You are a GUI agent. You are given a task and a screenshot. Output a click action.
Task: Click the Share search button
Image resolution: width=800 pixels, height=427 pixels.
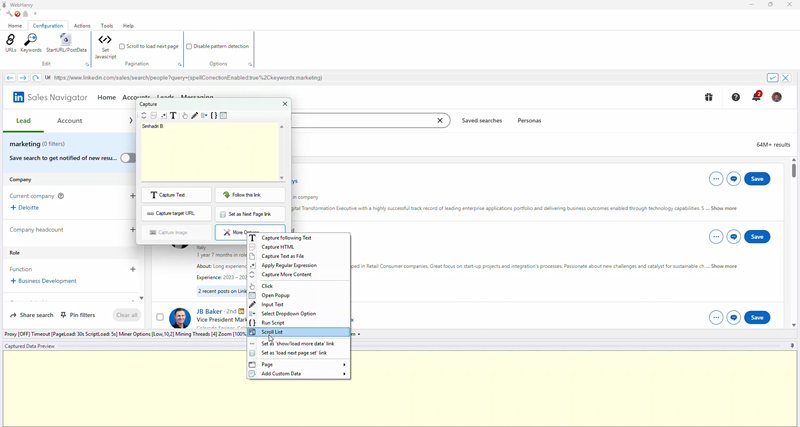click(32, 315)
